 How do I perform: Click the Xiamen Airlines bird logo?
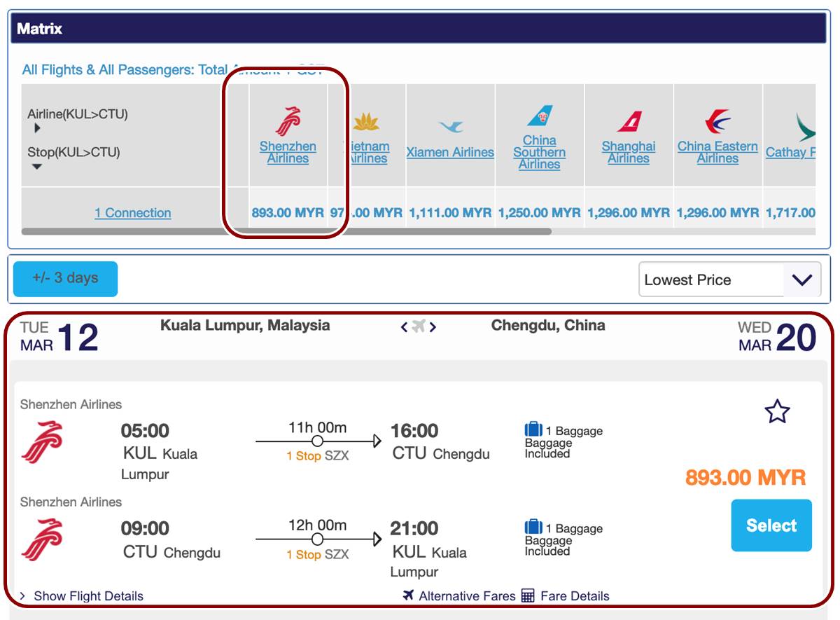(451, 127)
